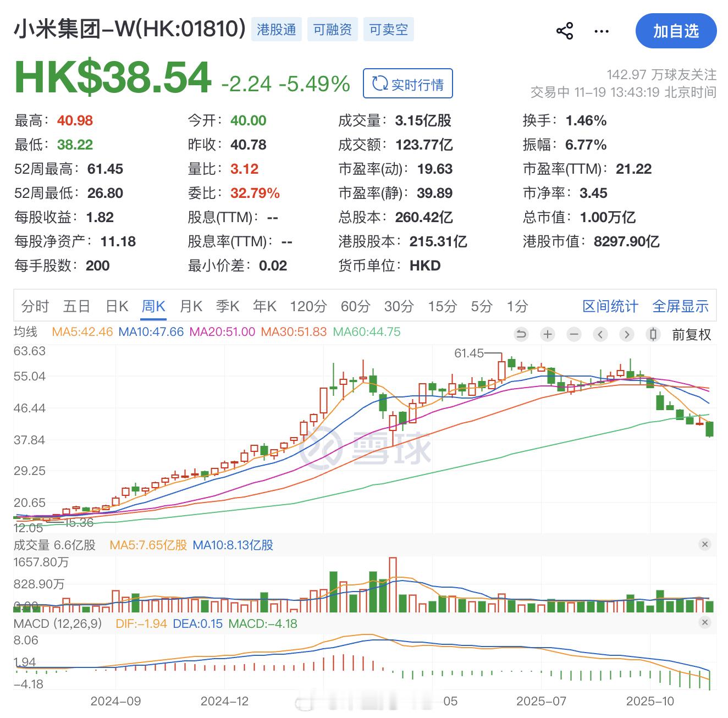Open the 前复权 adjustment dropdown

pyautogui.click(x=692, y=334)
